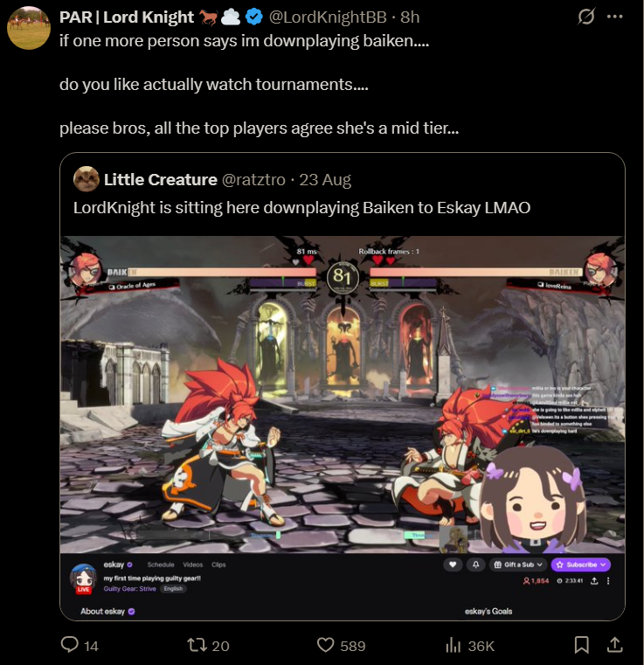The width and height of the screenshot is (644, 665).
Task: Click the purple Subscribe button
Action: (x=581, y=565)
